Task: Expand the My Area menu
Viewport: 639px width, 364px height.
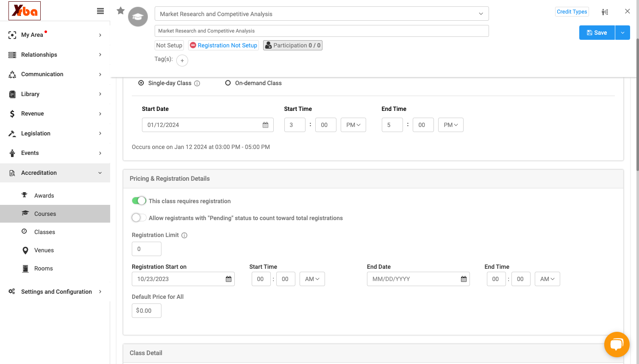Action: [55, 35]
